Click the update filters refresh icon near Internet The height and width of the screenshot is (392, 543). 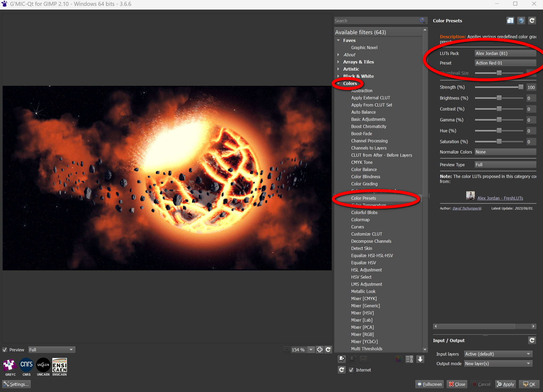[342, 370]
